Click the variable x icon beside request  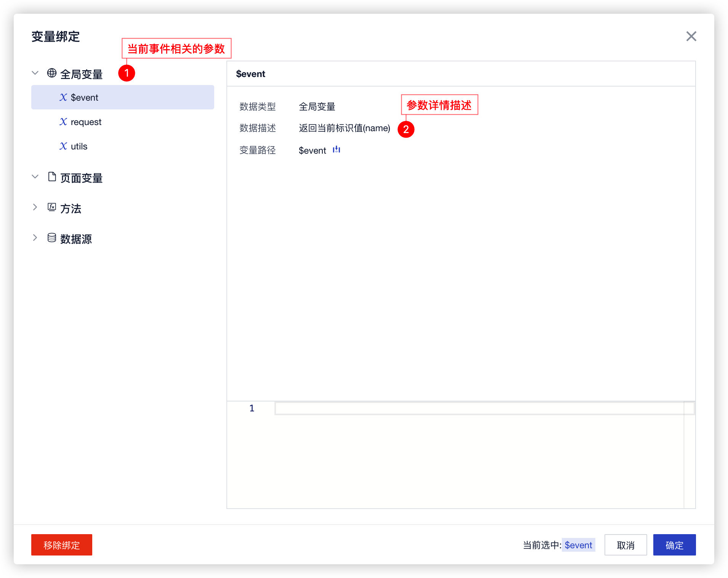(x=63, y=122)
